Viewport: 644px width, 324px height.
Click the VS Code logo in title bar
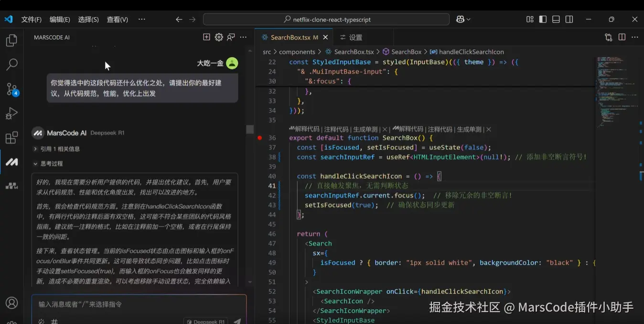(x=8, y=20)
